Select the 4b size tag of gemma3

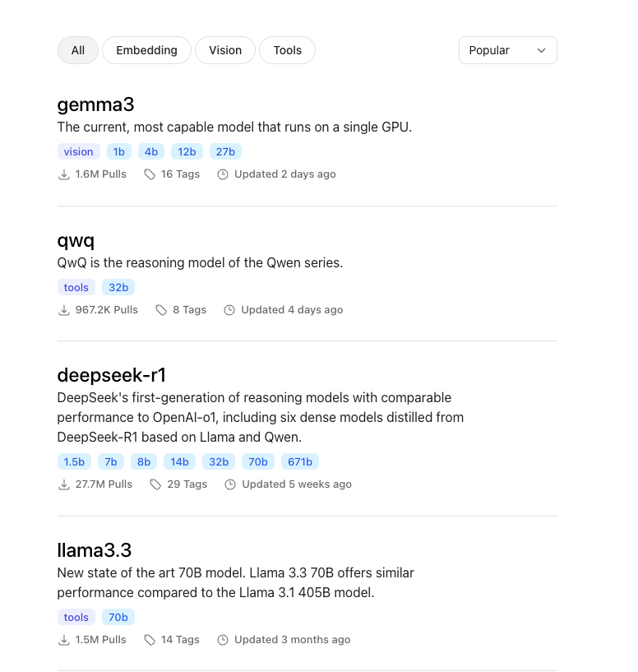pos(151,151)
